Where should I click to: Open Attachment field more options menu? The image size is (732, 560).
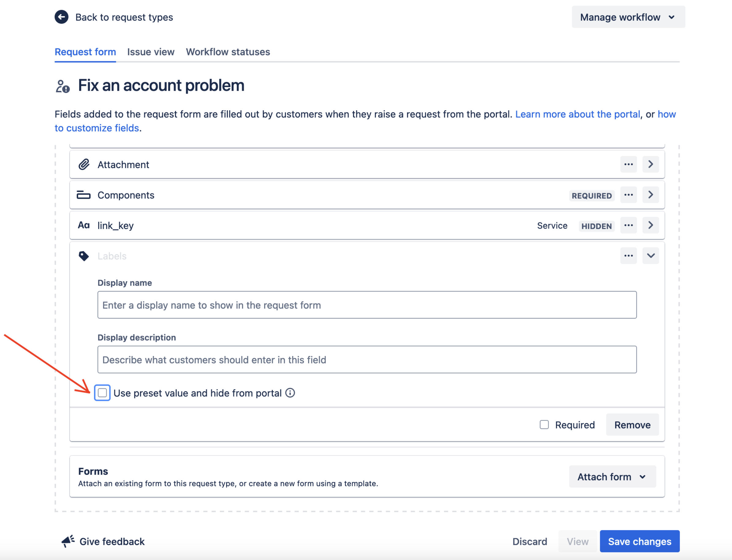click(628, 164)
